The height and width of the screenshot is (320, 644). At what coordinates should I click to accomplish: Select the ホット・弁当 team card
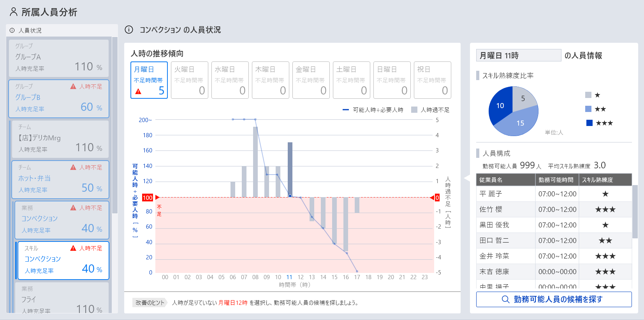pos(60,180)
